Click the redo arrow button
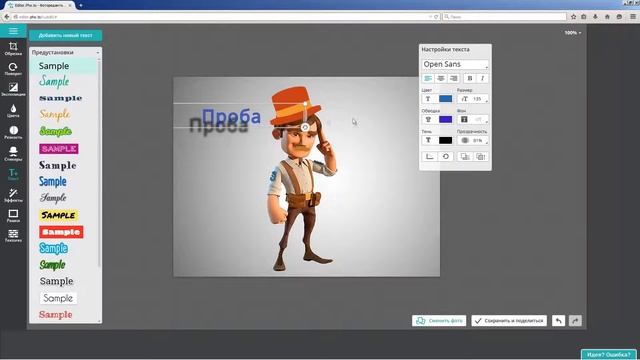This screenshot has width=640, height=360. 575,321
